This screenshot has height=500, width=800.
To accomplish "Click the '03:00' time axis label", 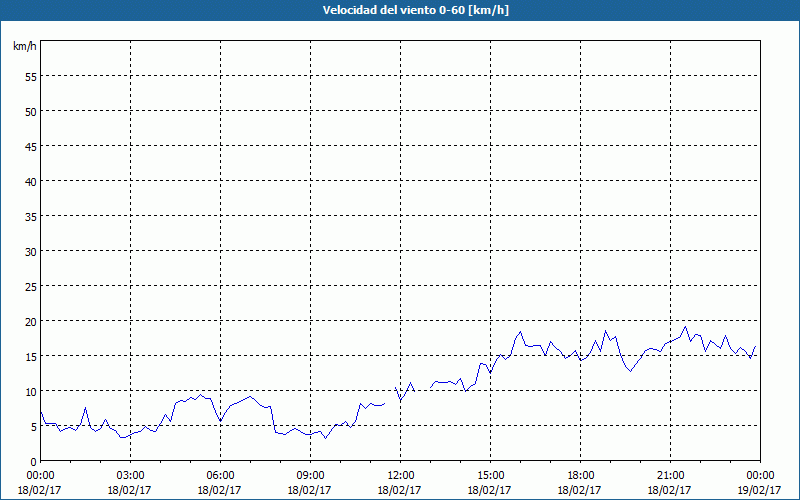I will point(130,476).
